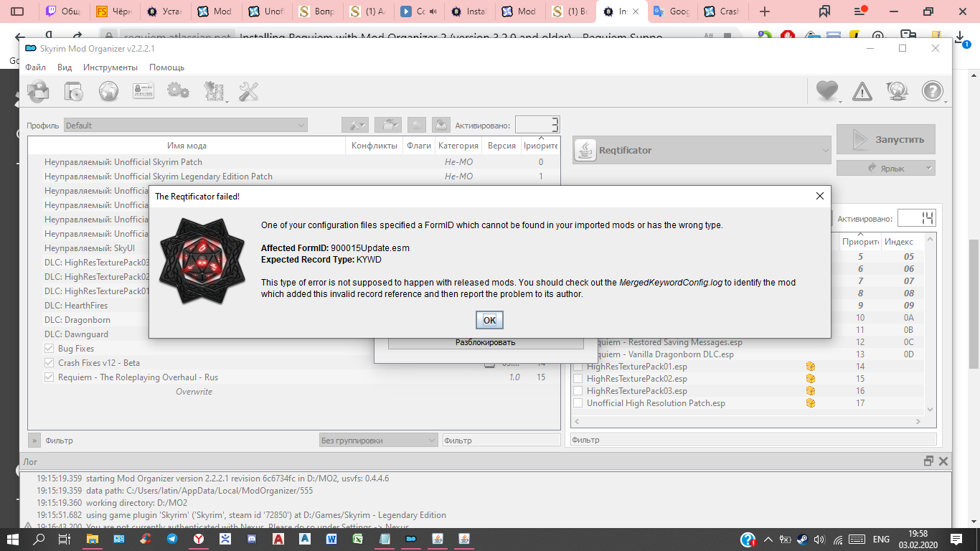Open notification center icon

coord(956,539)
